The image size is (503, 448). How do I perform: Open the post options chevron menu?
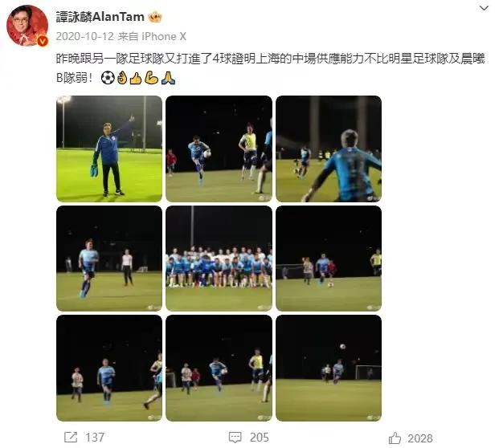point(484,8)
